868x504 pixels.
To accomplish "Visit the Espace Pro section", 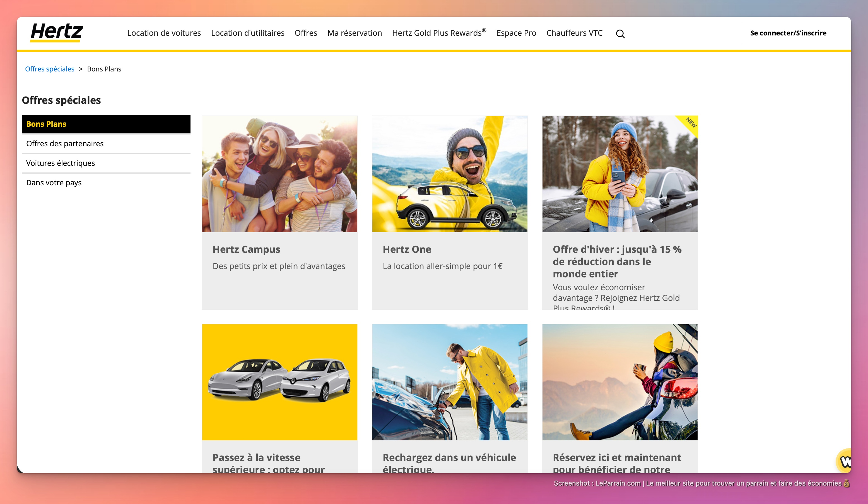I will pos(516,33).
